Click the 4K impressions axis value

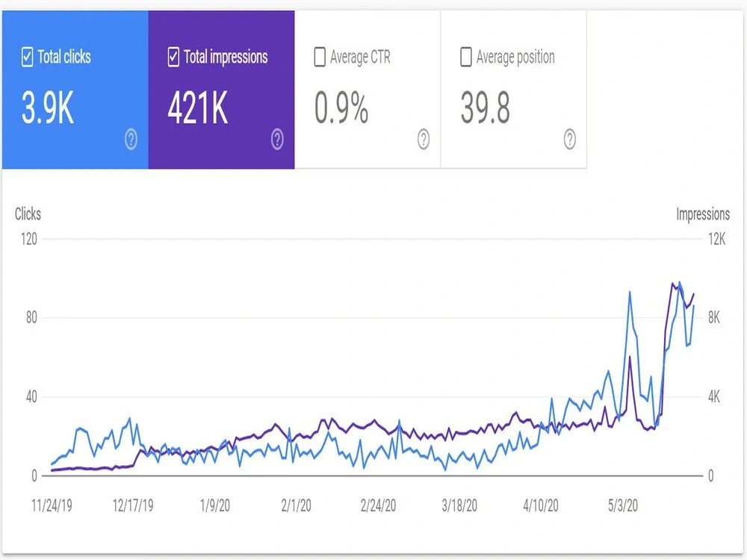click(714, 396)
